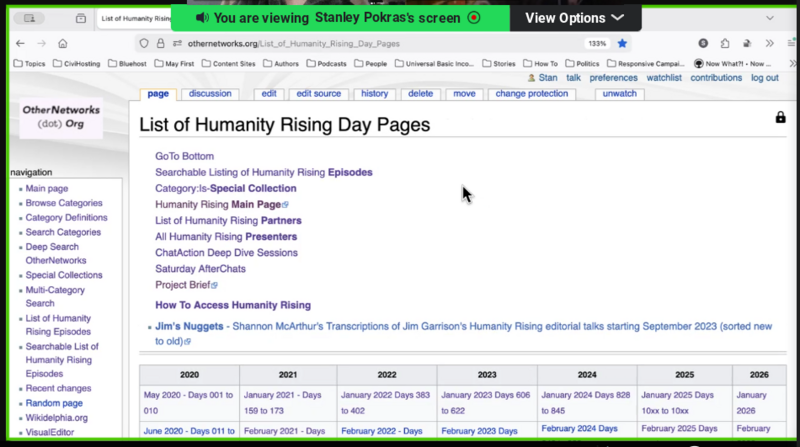Click the page protection lock icon
800x447 pixels.
781,117
